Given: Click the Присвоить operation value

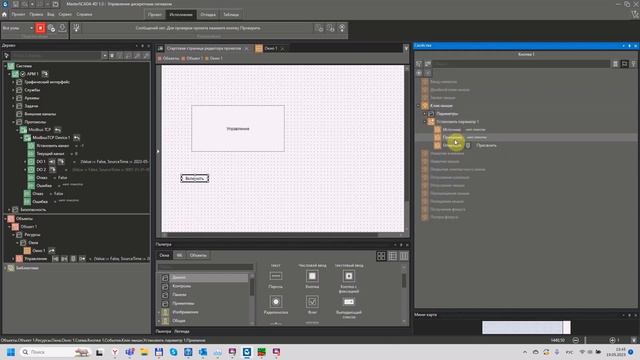Looking at the screenshot, I should (x=486, y=145).
